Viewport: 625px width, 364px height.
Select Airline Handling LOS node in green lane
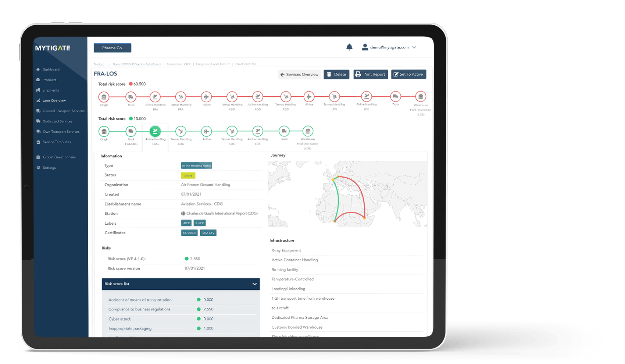[x=258, y=131]
